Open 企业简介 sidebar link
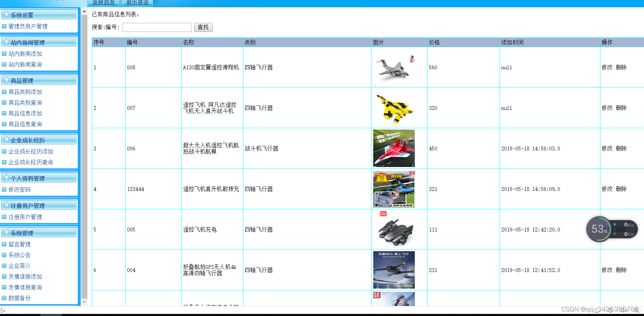 click(20, 266)
